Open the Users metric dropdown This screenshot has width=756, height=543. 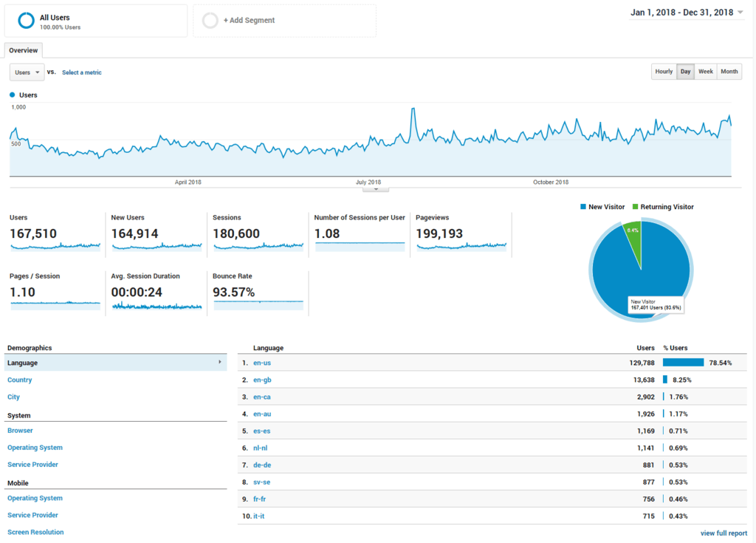point(27,72)
